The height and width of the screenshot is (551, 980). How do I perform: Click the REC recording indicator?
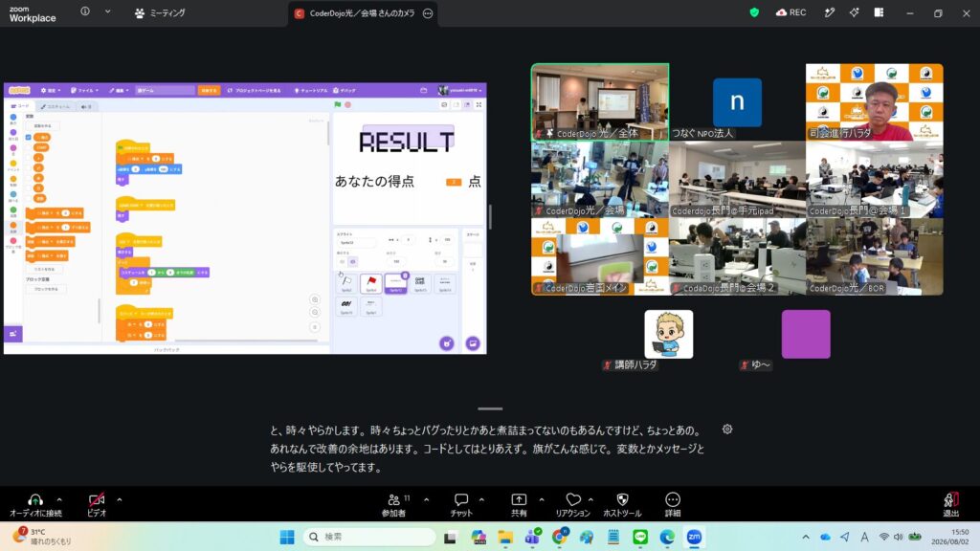pyautogui.click(x=791, y=12)
